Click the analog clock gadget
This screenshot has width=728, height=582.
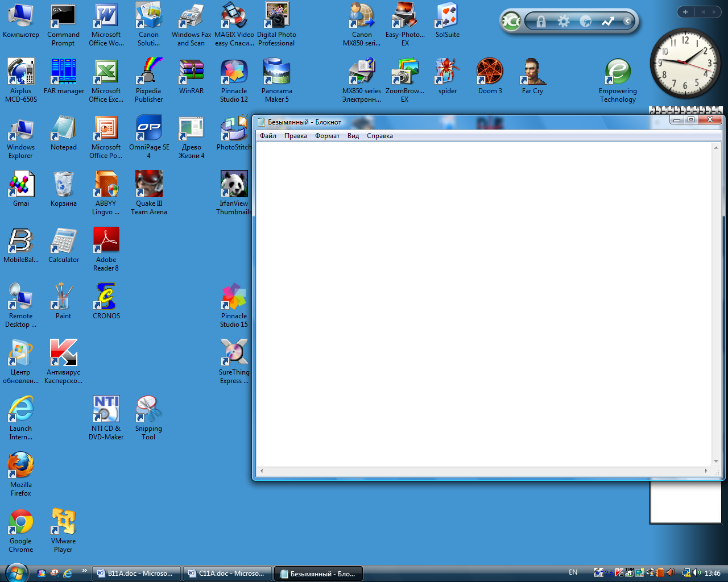pos(685,63)
